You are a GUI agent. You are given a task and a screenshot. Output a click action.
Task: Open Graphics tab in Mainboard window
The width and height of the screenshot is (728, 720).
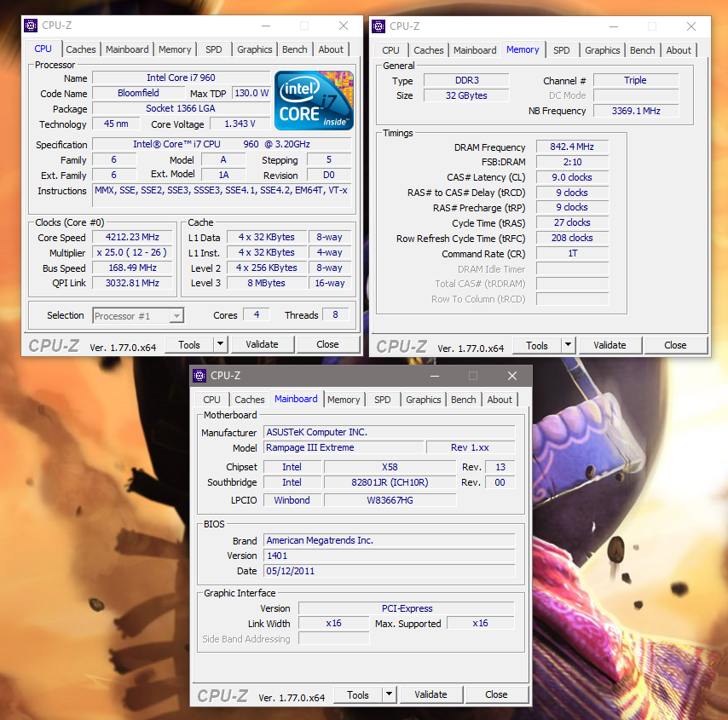pyautogui.click(x=424, y=400)
